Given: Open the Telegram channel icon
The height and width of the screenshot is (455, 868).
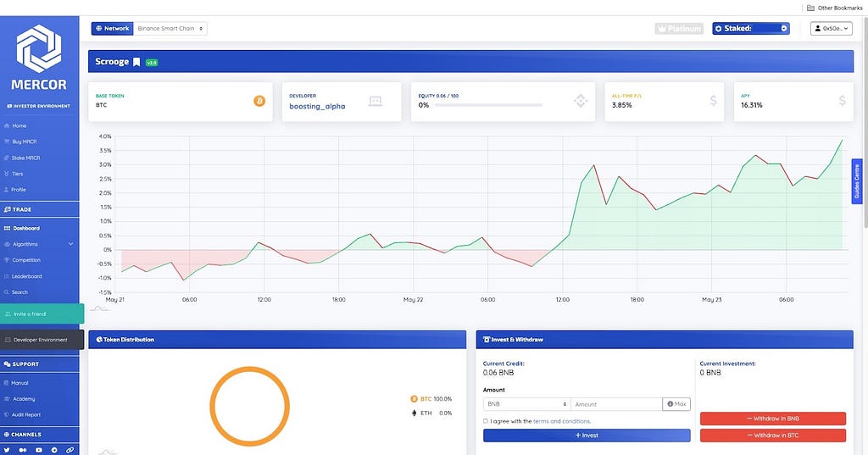Looking at the screenshot, I should pos(54,450).
